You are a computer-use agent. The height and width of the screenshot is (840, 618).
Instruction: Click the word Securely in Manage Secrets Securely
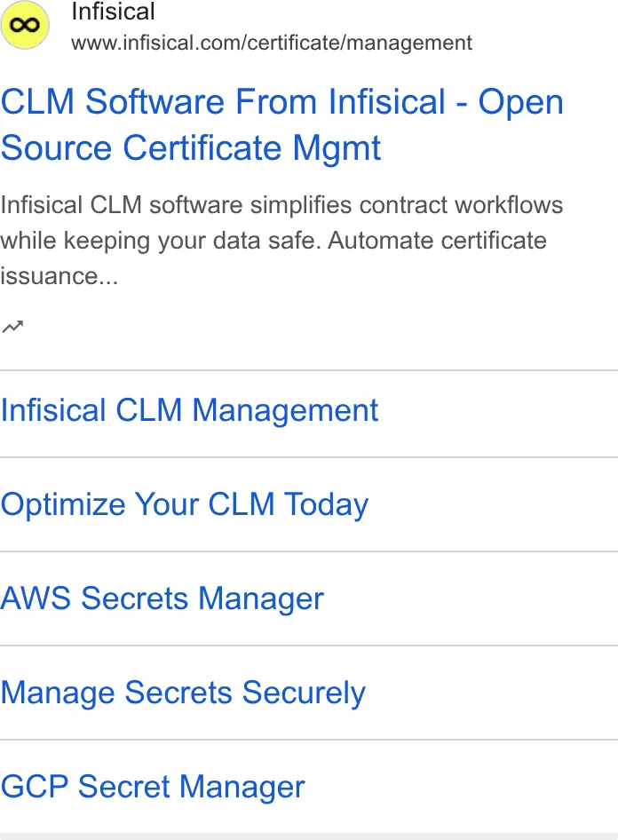pyautogui.click(x=304, y=693)
